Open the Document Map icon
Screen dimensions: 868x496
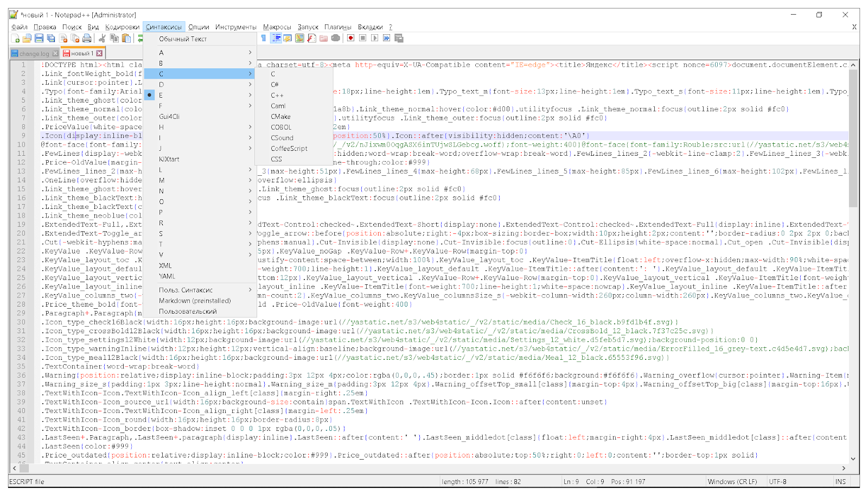[299, 38]
